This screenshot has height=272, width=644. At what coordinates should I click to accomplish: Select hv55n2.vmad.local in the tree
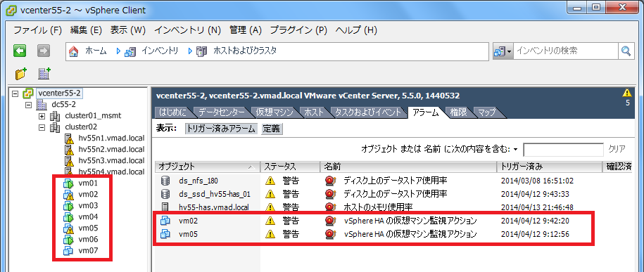pyautogui.click(x=111, y=149)
